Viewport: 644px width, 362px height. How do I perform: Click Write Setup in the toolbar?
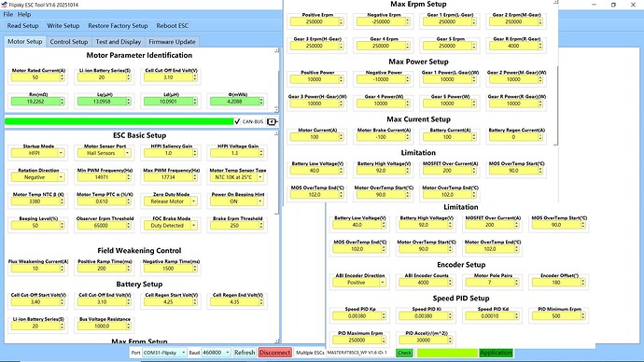click(x=63, y=25)
